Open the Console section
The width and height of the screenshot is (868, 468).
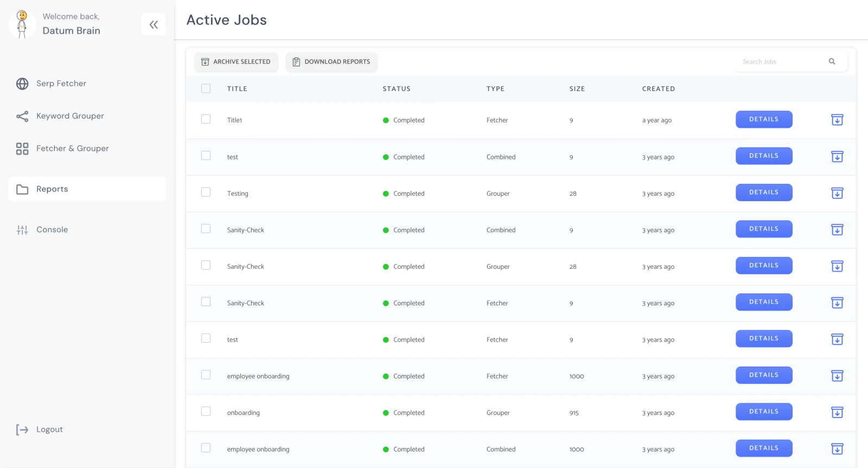pyautogui.click(x=87, y=230)
